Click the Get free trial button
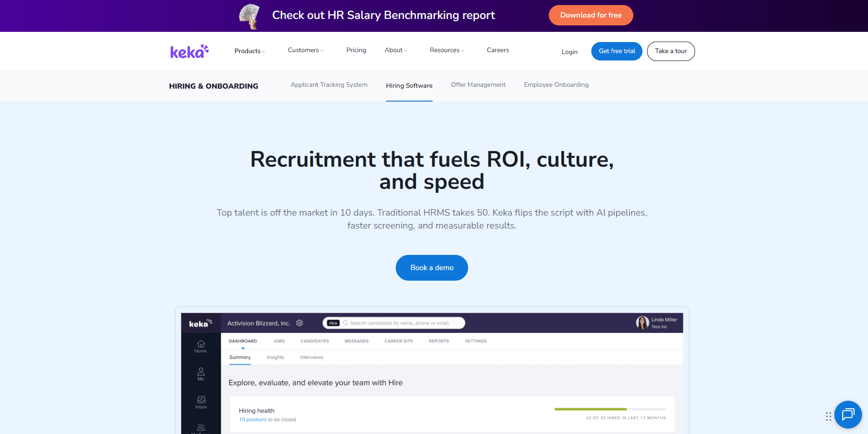Viewport: 868px width, 434px height. (x=617, y=51)
